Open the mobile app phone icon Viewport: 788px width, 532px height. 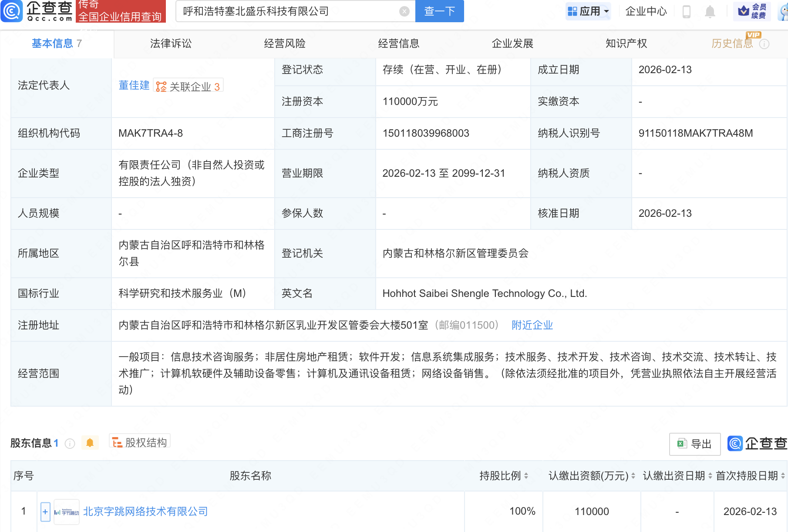point(687,11)
